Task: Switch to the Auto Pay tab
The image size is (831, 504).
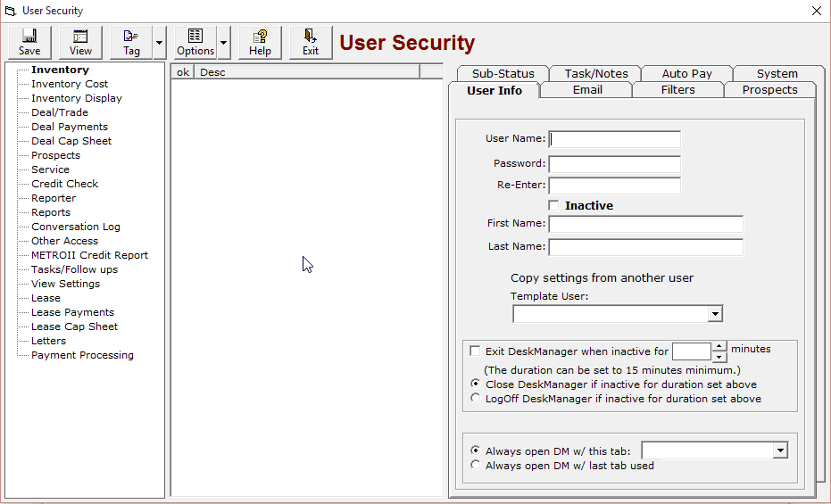Action: click(x=687, y=73)
